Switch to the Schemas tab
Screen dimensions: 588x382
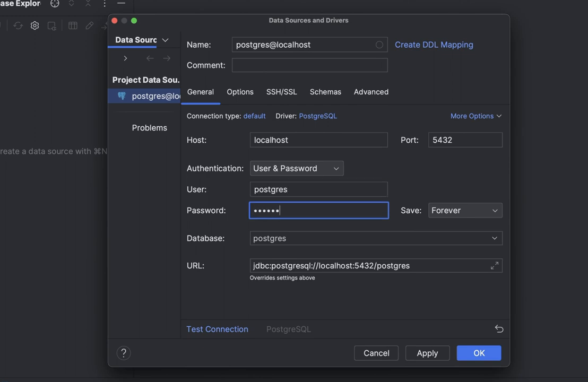click(x=325, y=92)
